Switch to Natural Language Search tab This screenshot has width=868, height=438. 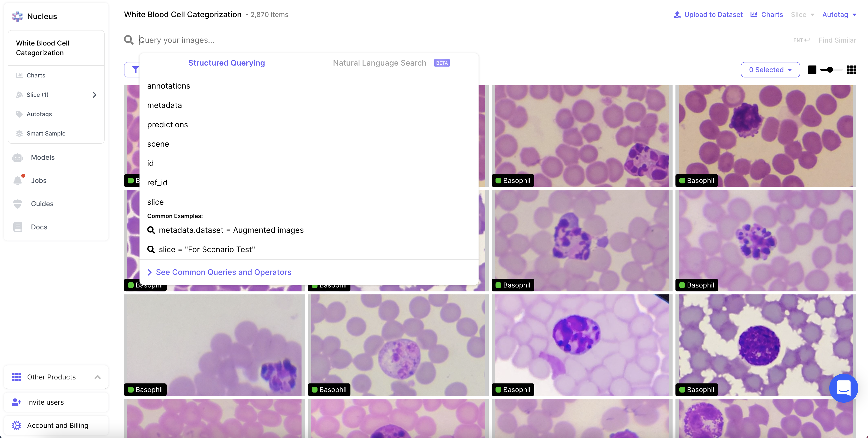380,63
